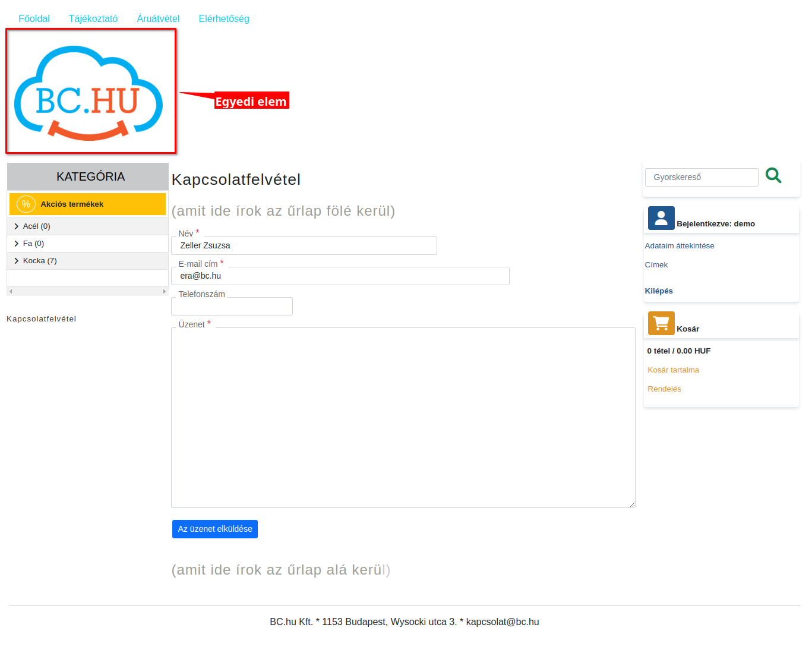812x653 pixels.
Task: Select the Kocka (7) category row
Action: point(87,261)
